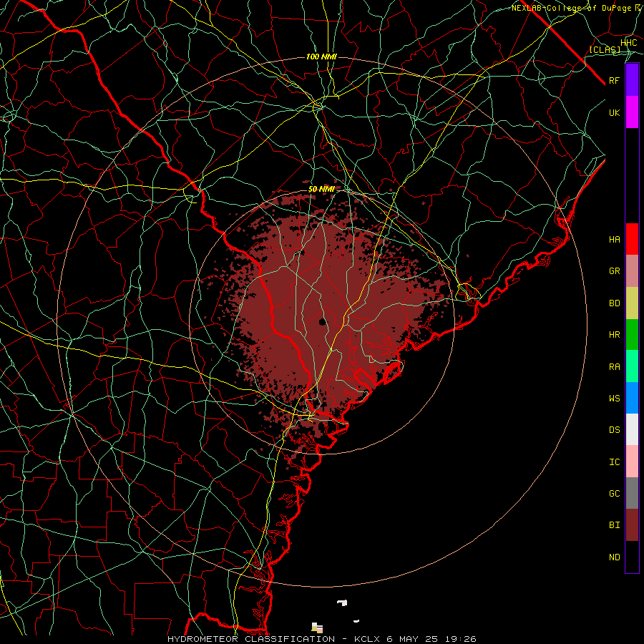Select the RA legend label
Screen dimensions: 644x644
(x=615, y=367)
